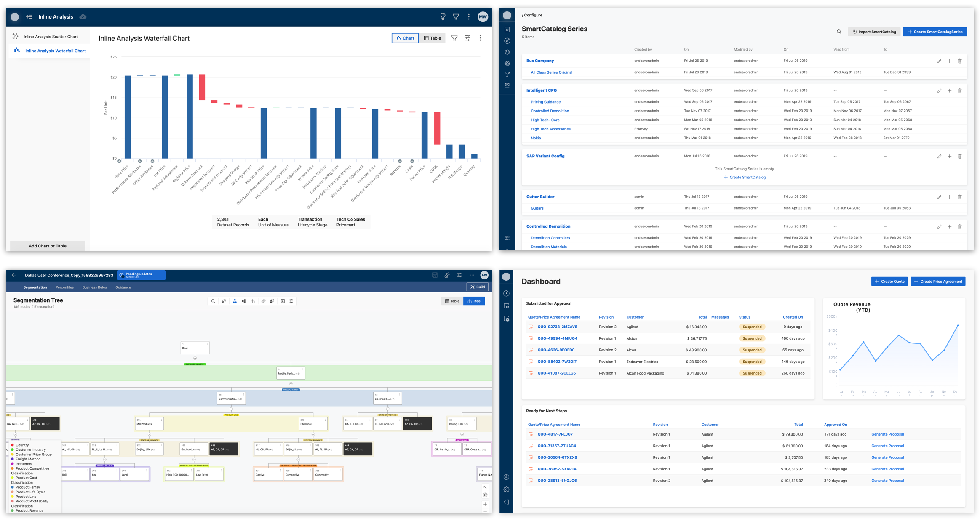
Task: Click the save disk icon in Dallas header
Action: coord(435,275)
